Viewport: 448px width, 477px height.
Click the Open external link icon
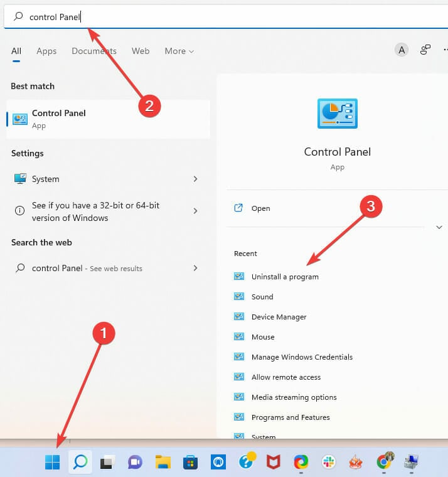click(238, 208)
